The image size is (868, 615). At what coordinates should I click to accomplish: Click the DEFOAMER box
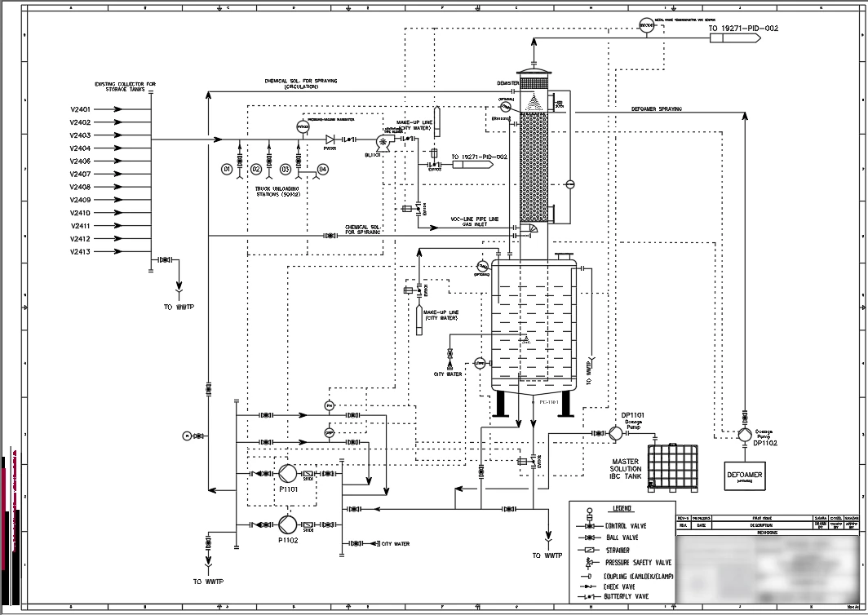pos(745,476)
